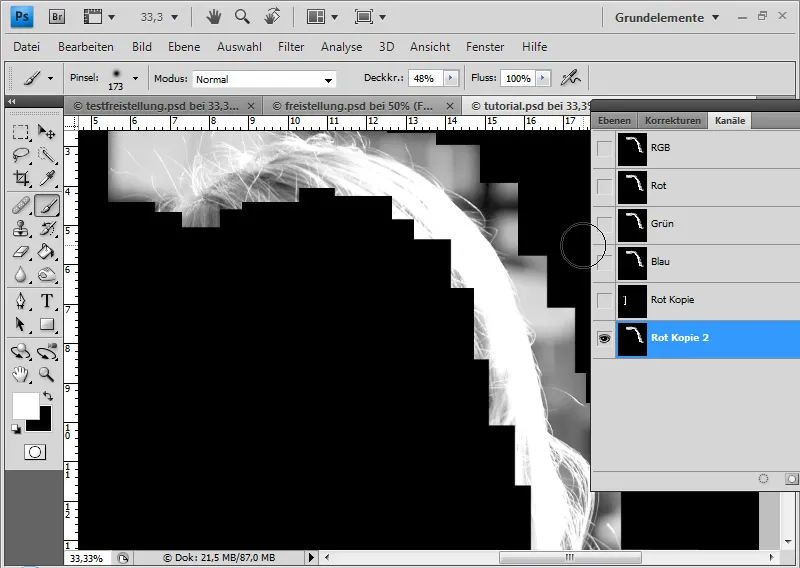Click the horizontal scrollbar thumb
Viewport: 800px width, 568px height.
[570, 557]
